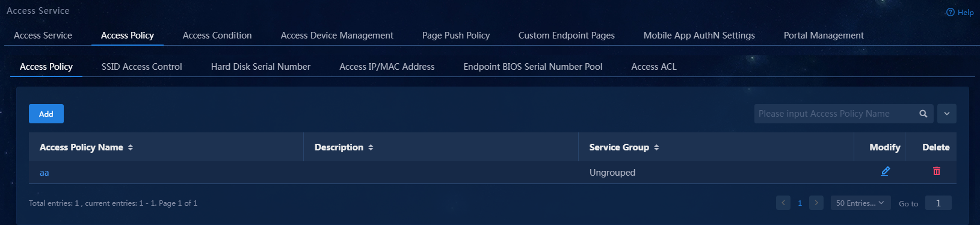Go to next page arrow
The height and width of the screenshot is (225, 980).
click(816, 203)
